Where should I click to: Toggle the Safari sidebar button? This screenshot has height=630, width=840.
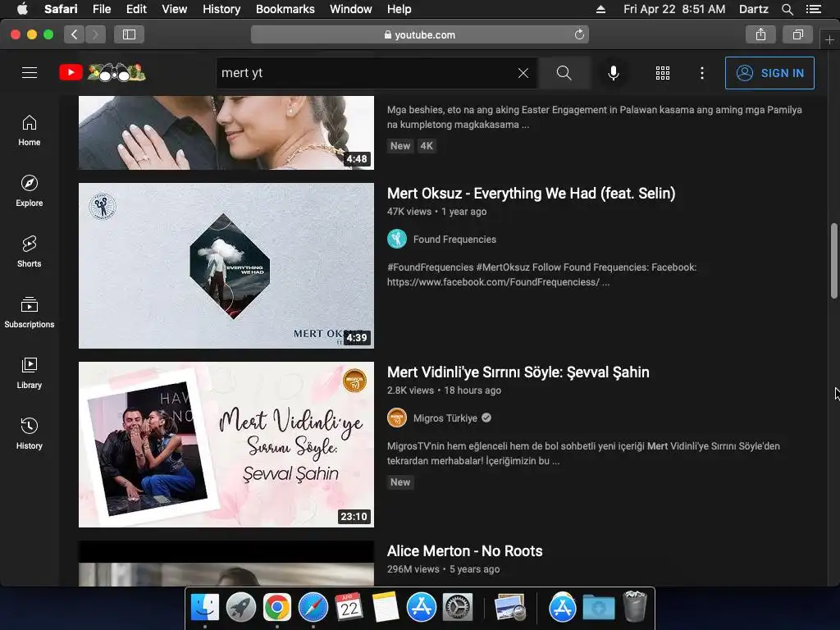click(x=129, y=34)
